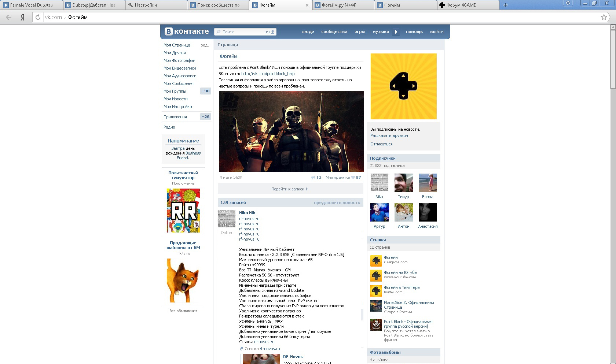The height and width of the screenshot is (364, 616).
Task: Click предложить новость link
Action: click(x=337, y=203)
